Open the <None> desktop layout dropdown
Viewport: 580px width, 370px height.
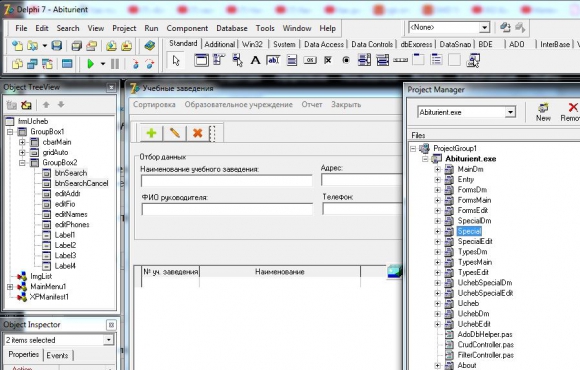point(484,27)
